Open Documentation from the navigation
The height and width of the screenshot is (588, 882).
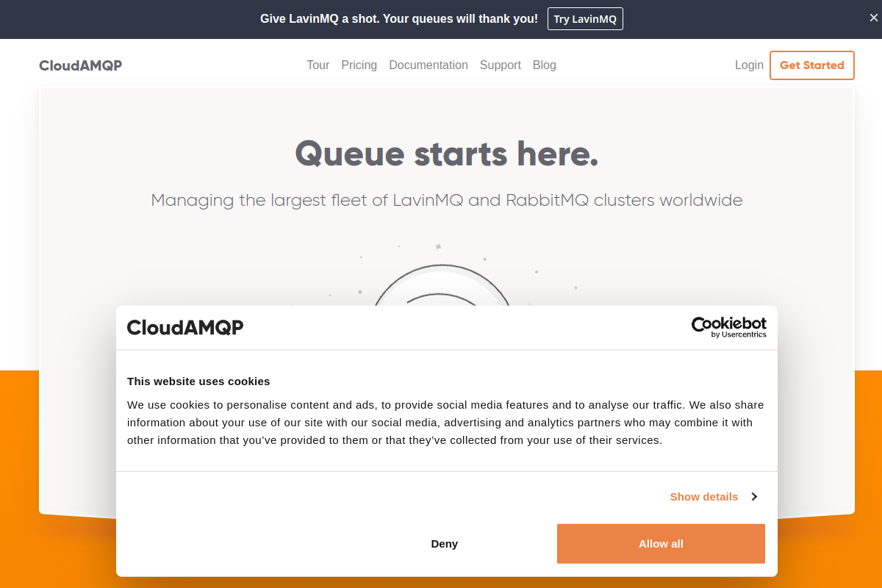point(429,65)
